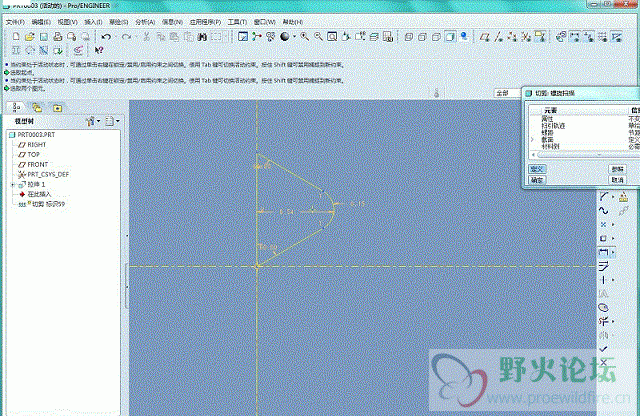Click the Redo arrow icon

pyautogui.click(x=126, y=37)
